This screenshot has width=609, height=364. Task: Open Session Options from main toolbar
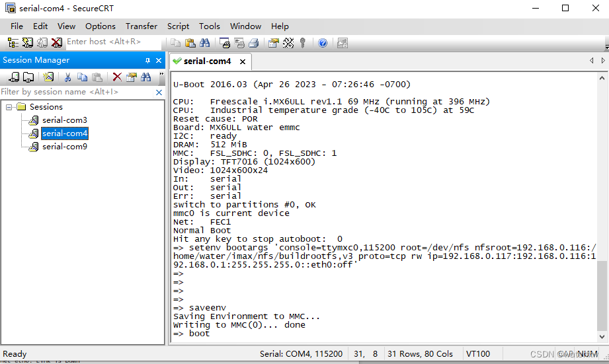274,43
